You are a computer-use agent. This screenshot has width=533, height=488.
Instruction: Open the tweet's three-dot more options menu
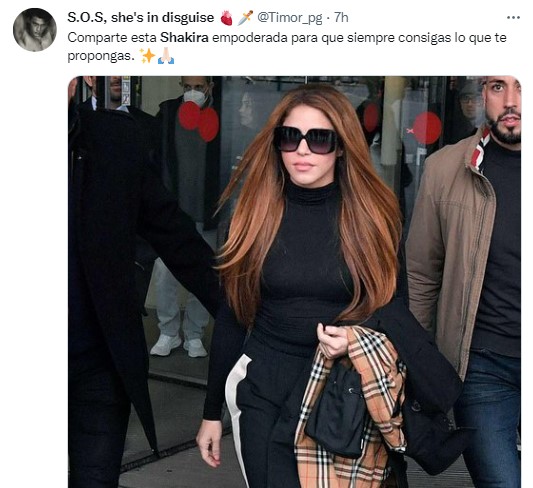(x=513, y=18)
